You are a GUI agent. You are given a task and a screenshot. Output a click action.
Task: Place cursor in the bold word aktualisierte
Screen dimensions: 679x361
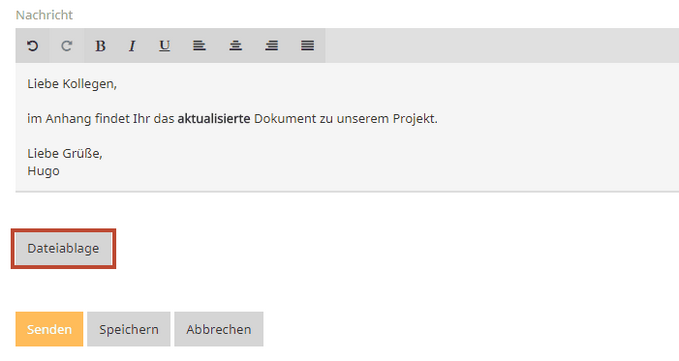[214, 119]
